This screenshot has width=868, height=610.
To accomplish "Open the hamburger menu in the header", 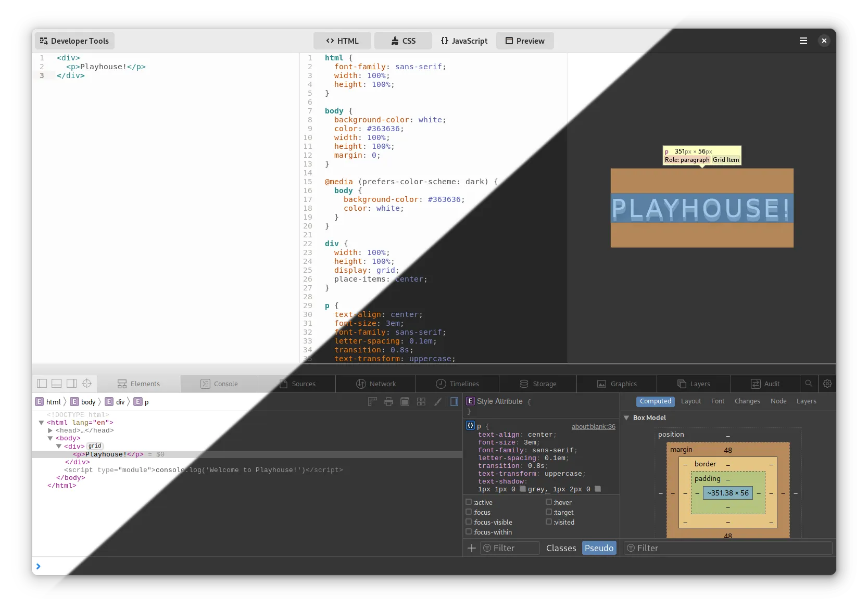I will 803,41.
